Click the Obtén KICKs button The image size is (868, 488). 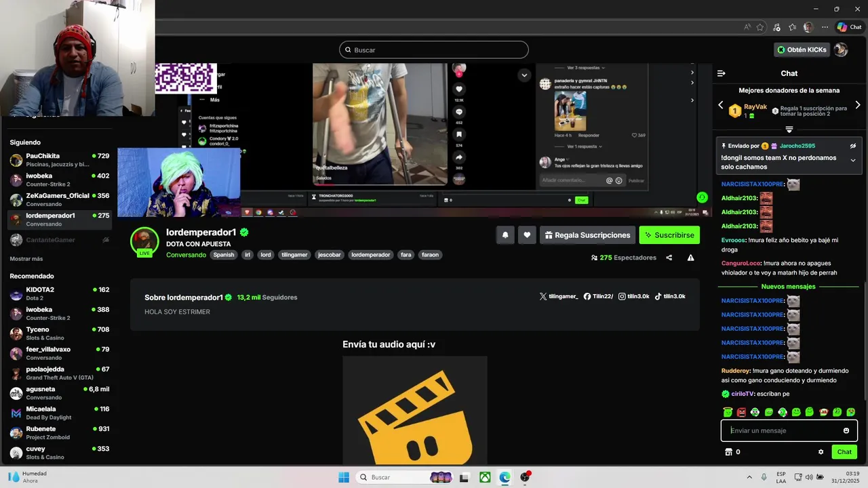coord(802,49)
